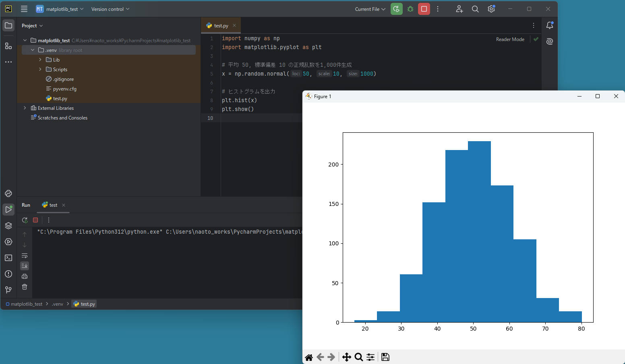The width and height of the screenshot is (625, 364).
Task: Click the Home view icon in Figure 1
Action: click(309, 357)
